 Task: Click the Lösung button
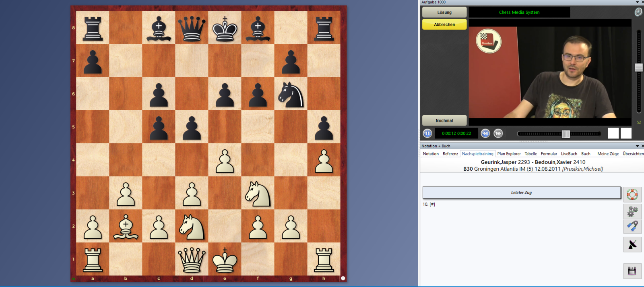444,12
